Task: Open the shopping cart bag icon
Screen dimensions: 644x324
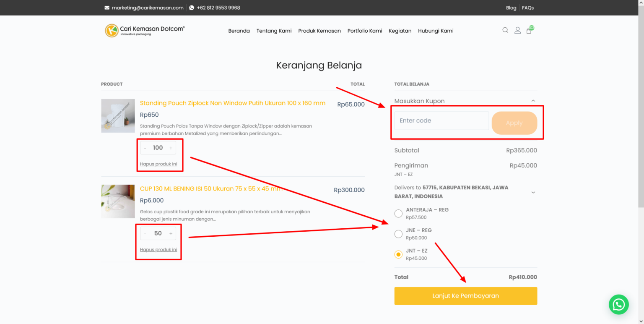Action: click(529, 31)
